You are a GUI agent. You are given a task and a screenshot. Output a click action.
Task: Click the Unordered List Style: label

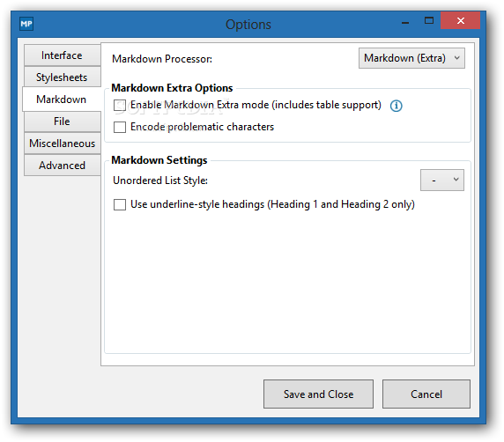(160, 180)
